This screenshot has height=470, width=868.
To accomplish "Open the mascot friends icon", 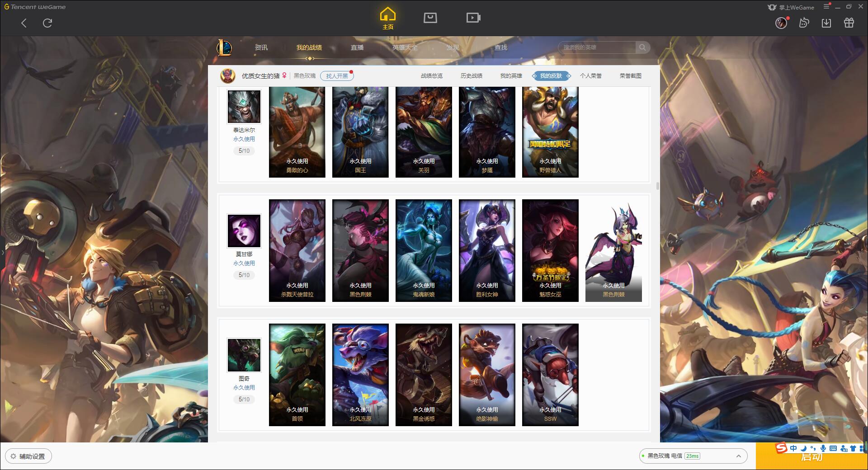I will tap(804, 23).
